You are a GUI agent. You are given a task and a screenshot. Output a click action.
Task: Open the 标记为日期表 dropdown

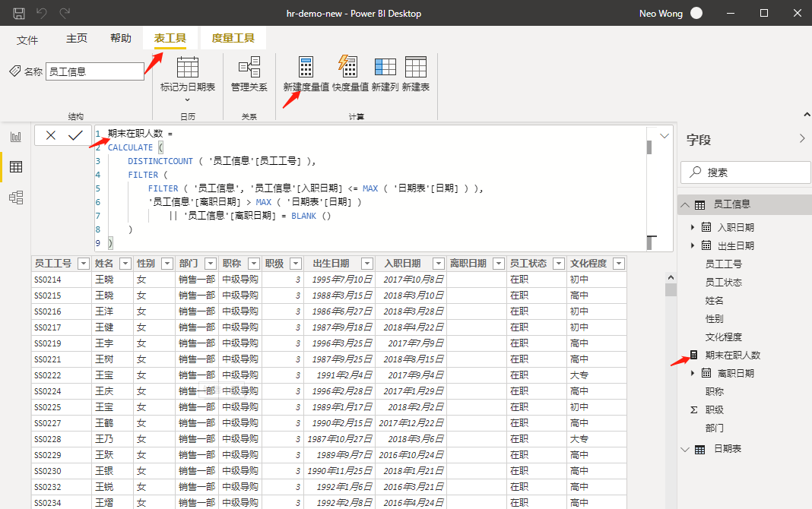coord(187,99)
